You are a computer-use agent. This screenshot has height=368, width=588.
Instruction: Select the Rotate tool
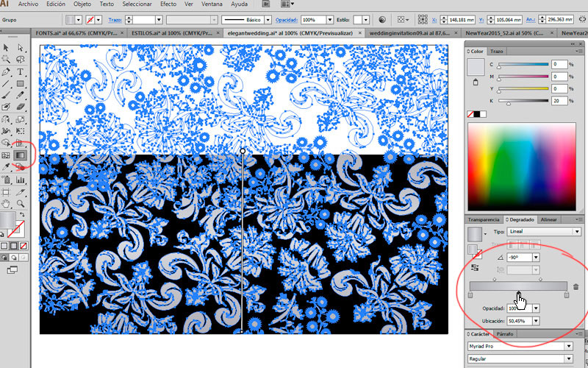coord(6,119)
